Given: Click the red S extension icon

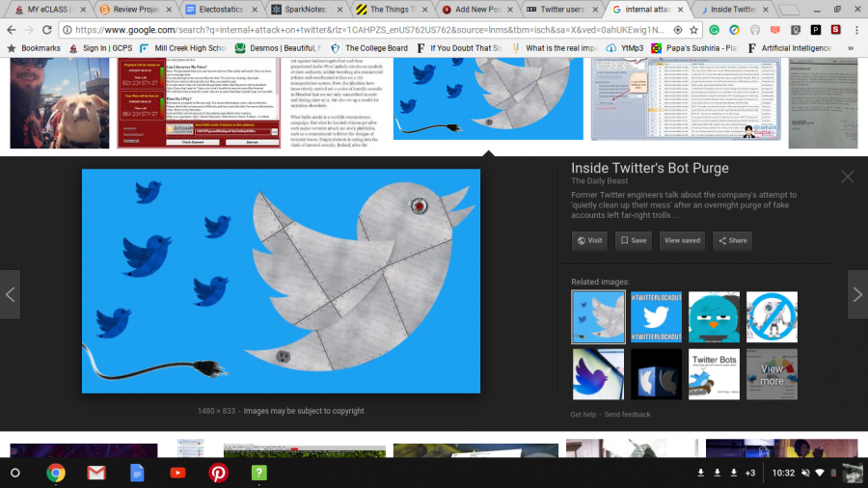Looking at the screenshot, I should click(x=836, y=30).
